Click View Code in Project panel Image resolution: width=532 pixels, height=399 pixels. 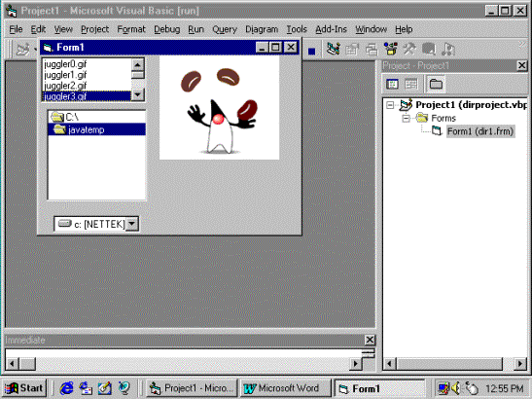coord(393,84)
